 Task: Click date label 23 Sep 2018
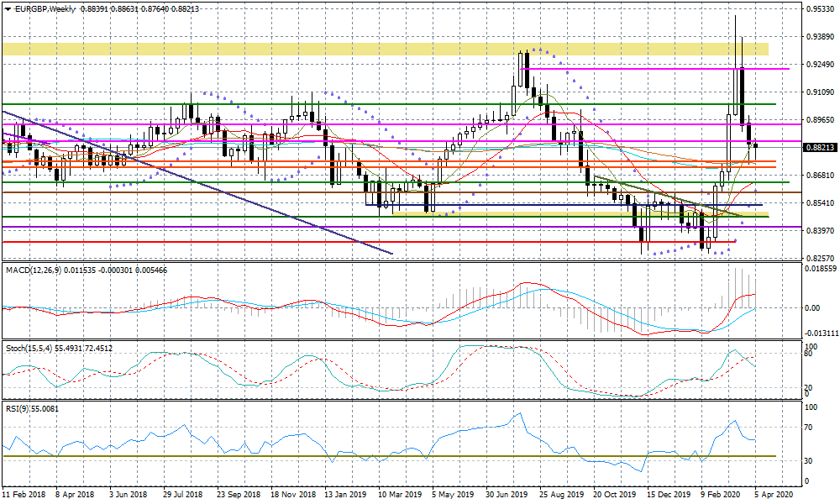click(239, 495)
